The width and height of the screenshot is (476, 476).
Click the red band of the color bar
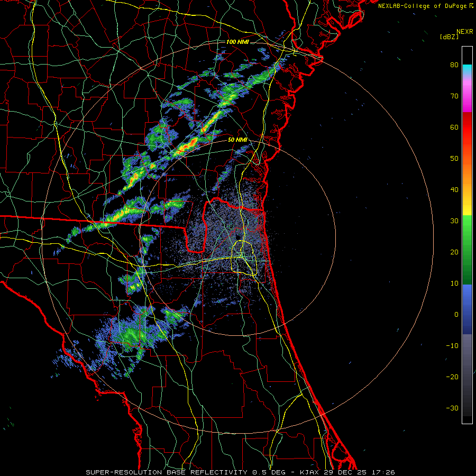467,131
